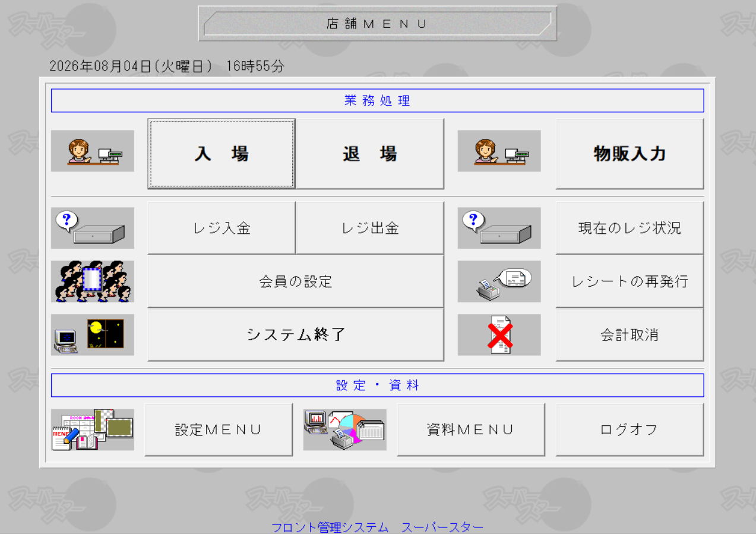Click the receptionist icon beside 物販入力
This screenshot has width=756, height=534.
(x=499, y=151)
